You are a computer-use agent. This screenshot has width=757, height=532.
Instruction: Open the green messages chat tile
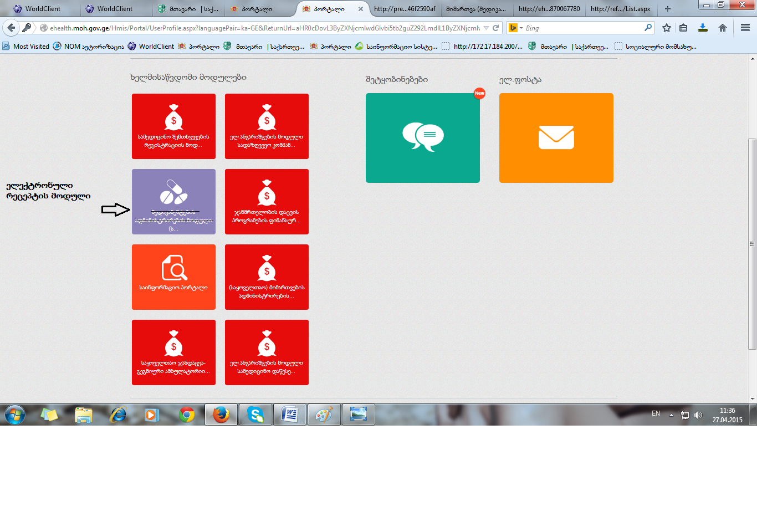pos(422,138)
